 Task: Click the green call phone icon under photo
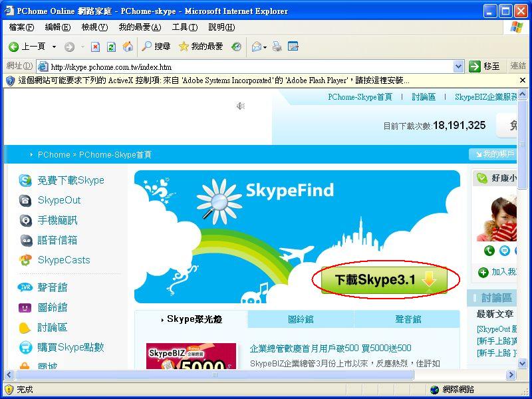[x=489, y=251]
